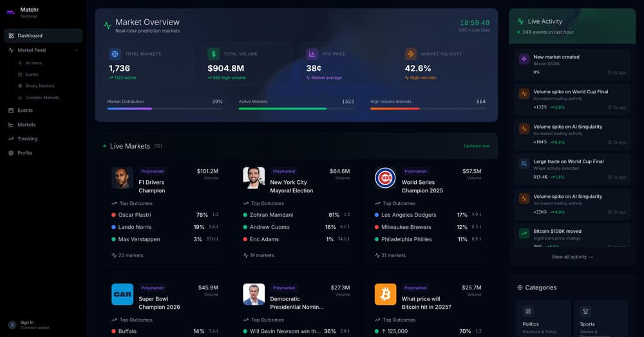
Task: Click the High Volume Markets orange bar
Action: (x=428, y=109)
